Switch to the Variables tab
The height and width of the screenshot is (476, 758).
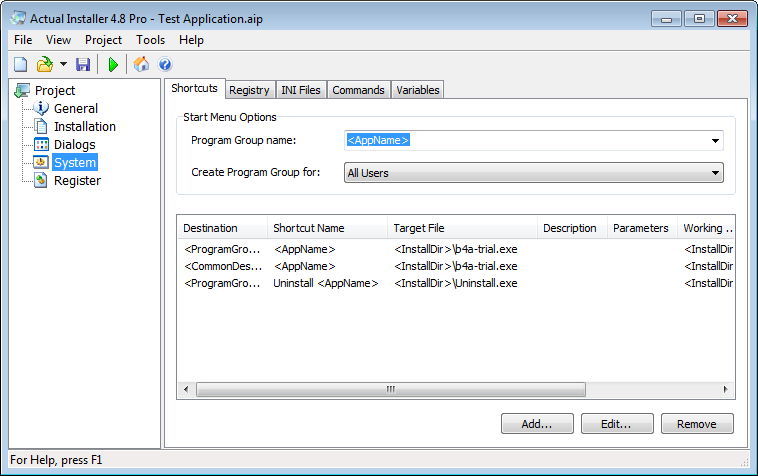pos(418,90)
